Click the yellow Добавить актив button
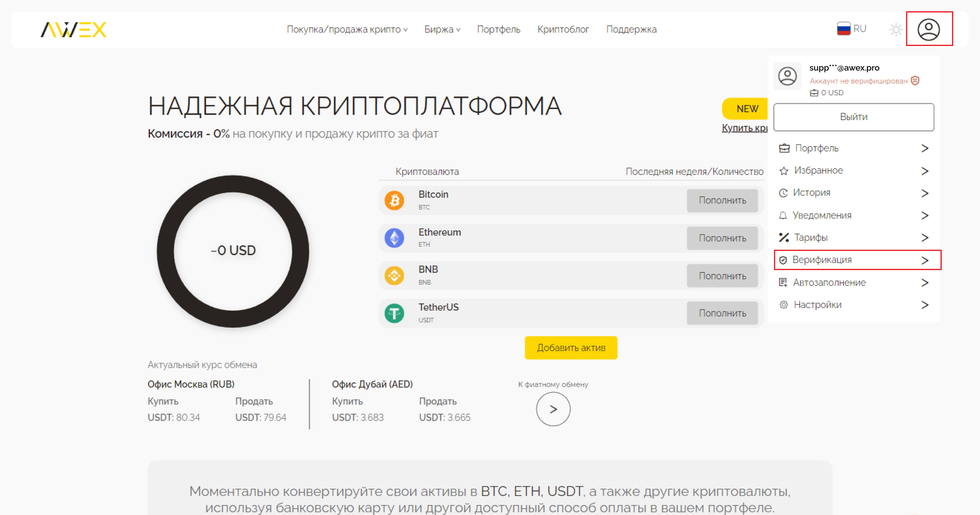 pyautogui.click(x=571, y=347)
